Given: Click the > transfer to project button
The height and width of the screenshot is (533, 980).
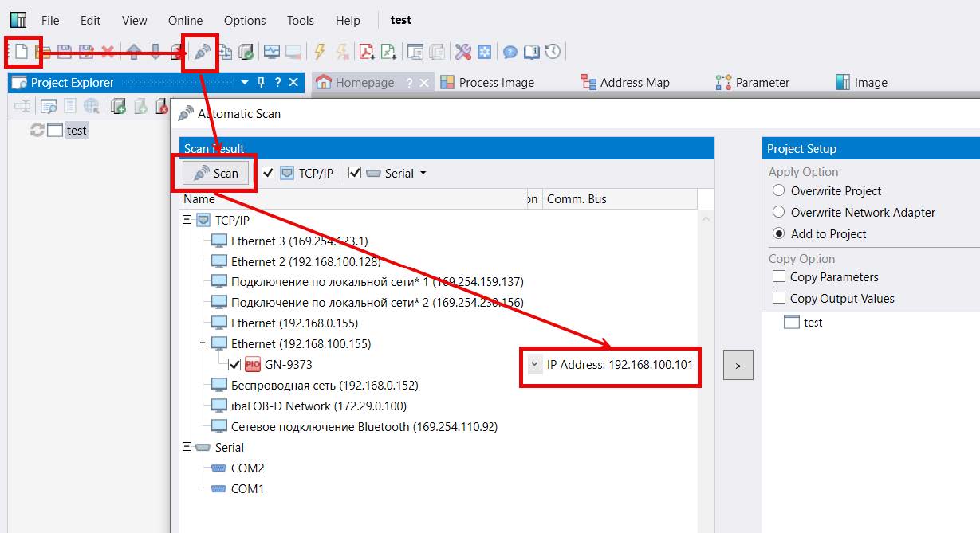Looking at the screenshot, I should click(x=738, y=366).
